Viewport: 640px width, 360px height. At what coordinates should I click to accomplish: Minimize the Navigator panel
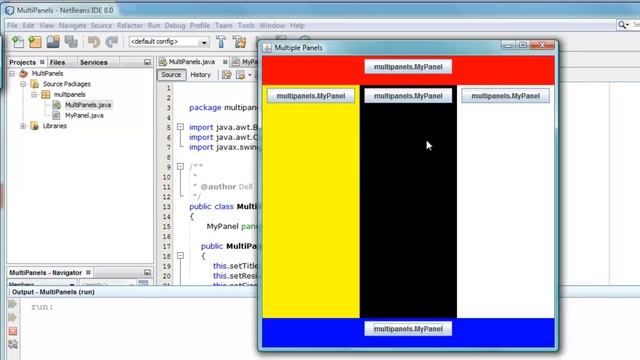(147, 272)
